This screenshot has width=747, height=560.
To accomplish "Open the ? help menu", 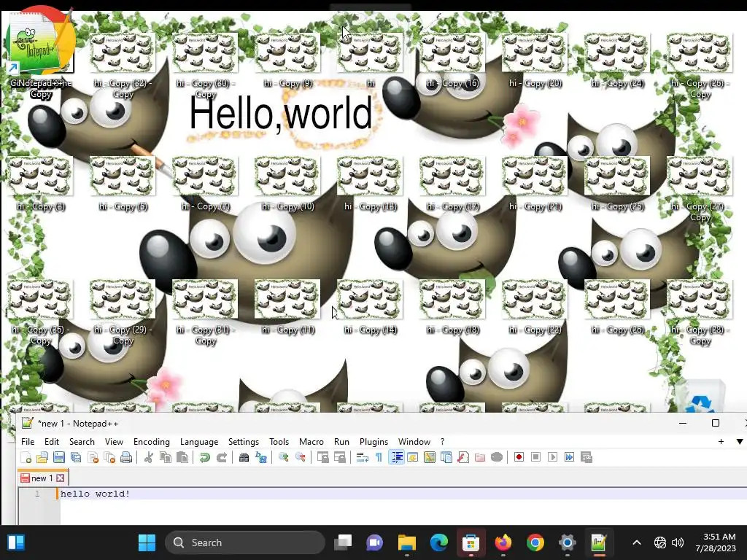I will tap(443, 442).
